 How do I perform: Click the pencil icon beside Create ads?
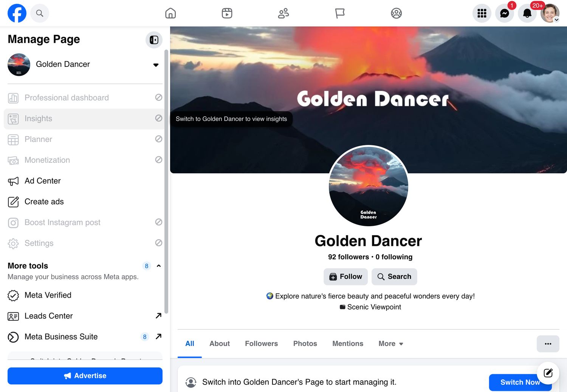tap(13, 202)
